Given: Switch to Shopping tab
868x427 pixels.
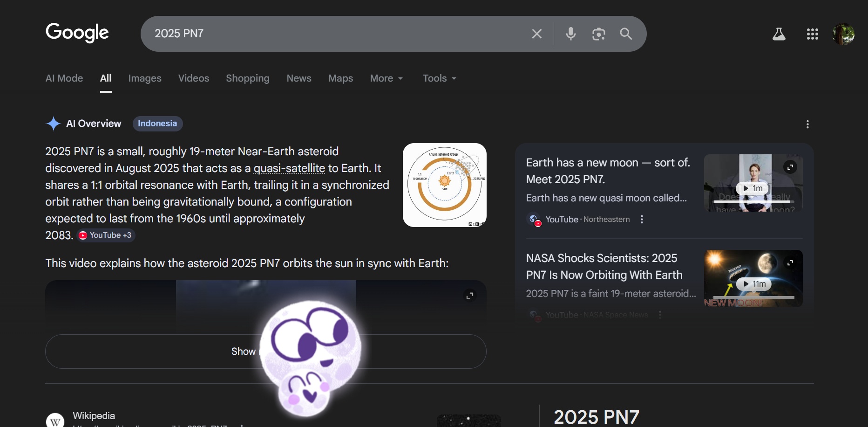Looking at the screenshot, I should pos(248,78).
